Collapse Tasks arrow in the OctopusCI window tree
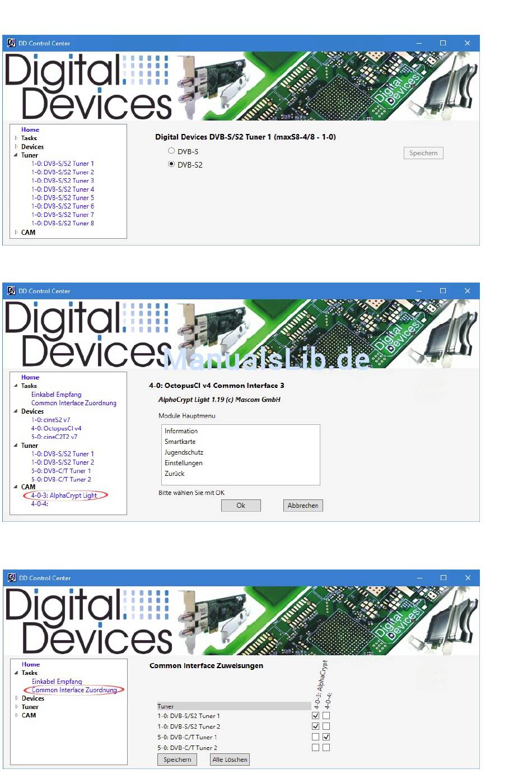 point(16,386)
